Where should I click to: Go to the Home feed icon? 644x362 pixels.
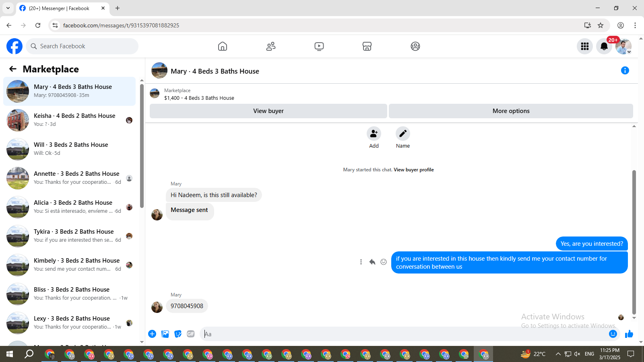(x=223, y=46)
